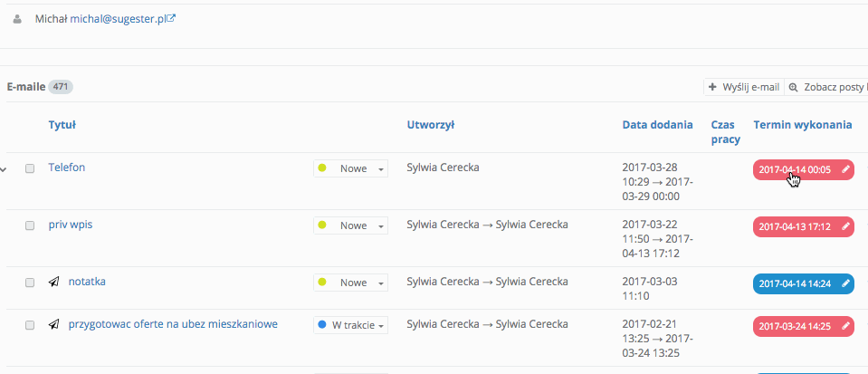Click pencil icon on 2017-04-14 00:05 deadline
Image resolution: width=868 pixels, height=374 pixels.
tap(845, 169)
